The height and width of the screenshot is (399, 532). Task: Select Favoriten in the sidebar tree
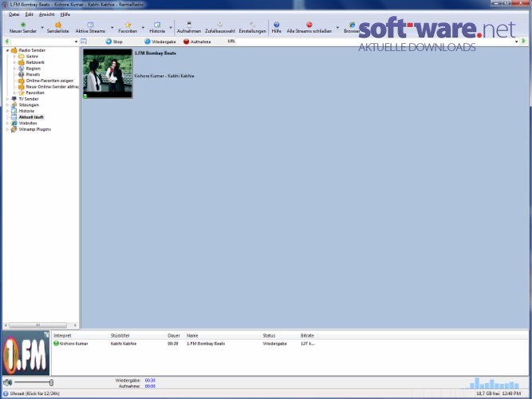tap(35, 93)
